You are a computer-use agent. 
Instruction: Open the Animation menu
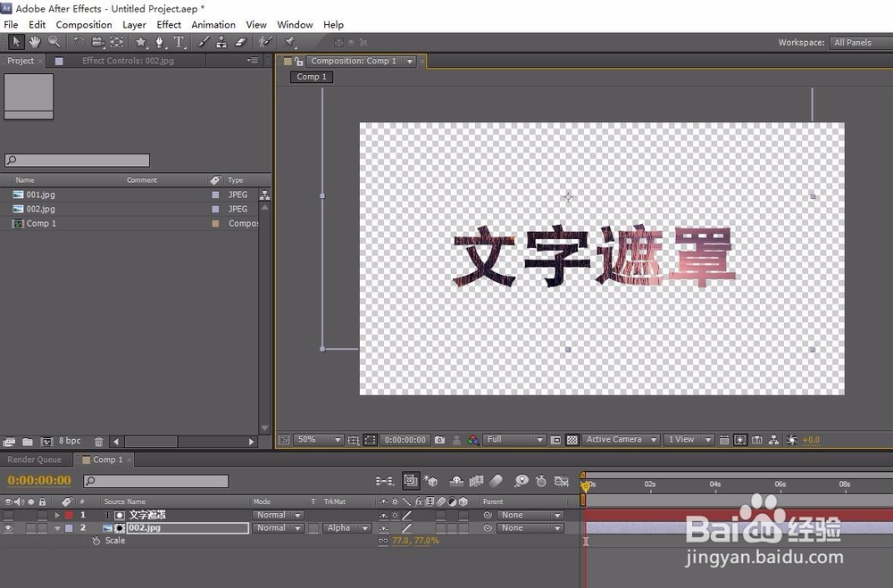point(213,25)
